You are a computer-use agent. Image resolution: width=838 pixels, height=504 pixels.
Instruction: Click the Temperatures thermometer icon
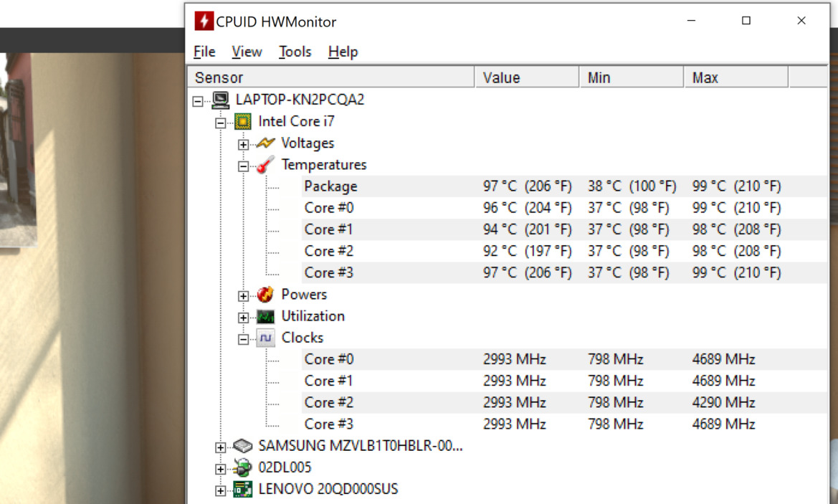click(265, 165)
